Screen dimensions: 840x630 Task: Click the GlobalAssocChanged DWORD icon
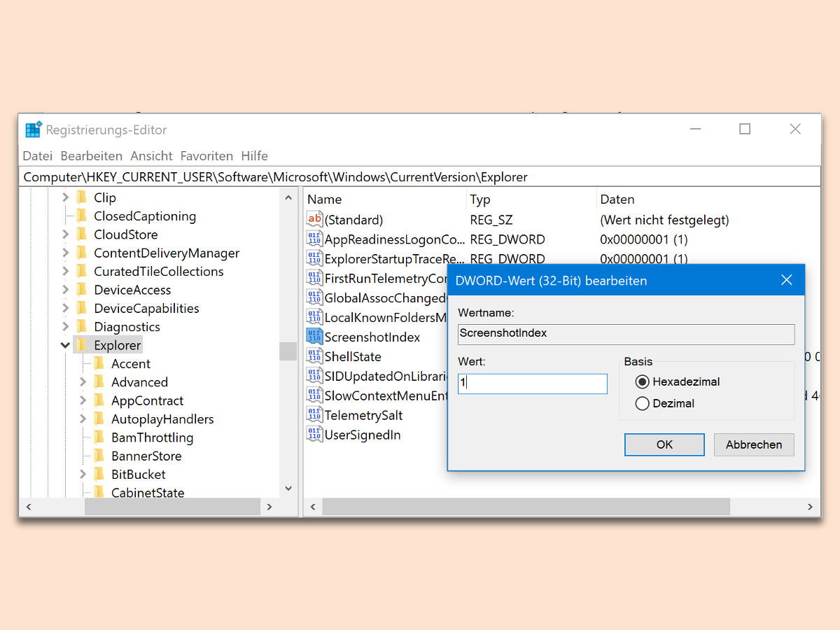314,298
